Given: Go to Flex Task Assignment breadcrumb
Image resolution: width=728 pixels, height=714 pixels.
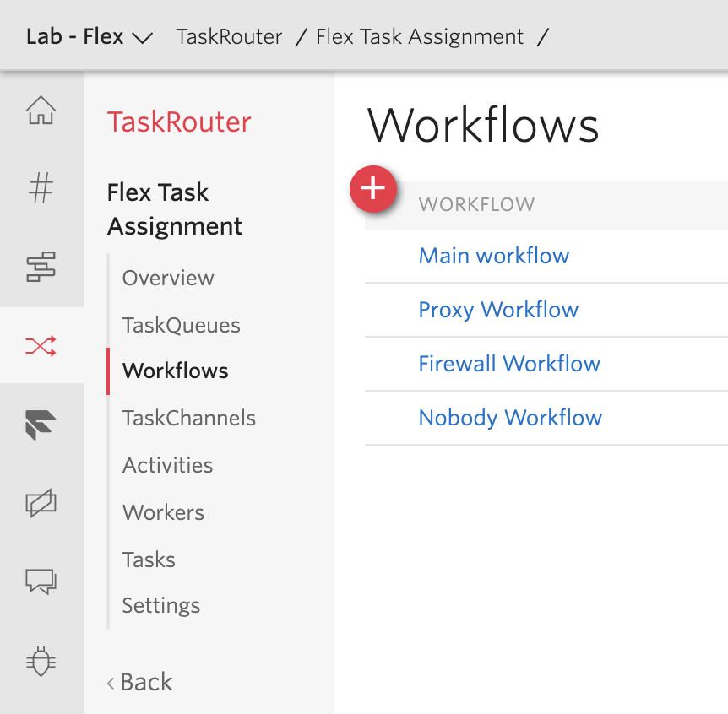Looking at the screenshot, I should pos(420,36).
